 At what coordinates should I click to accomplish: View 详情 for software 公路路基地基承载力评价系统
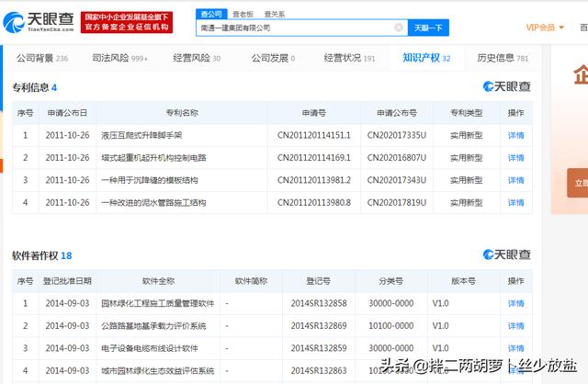[x=516, y=326]
